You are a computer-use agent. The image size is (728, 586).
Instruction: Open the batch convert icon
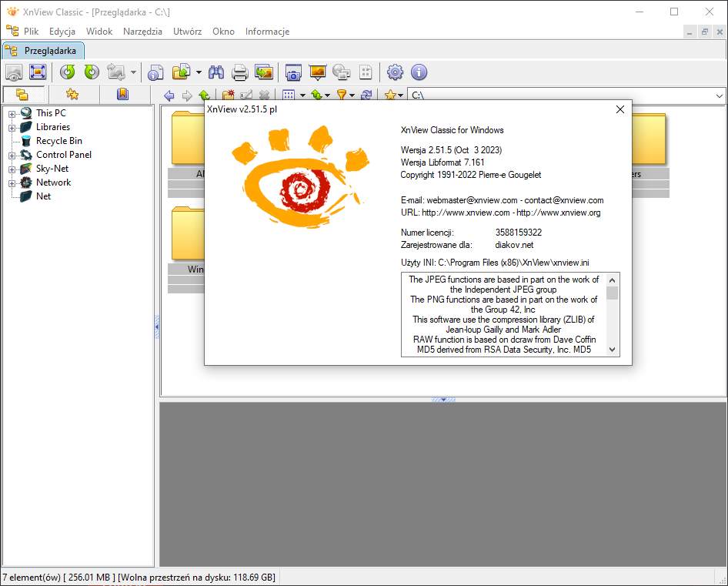pos(116,72)
